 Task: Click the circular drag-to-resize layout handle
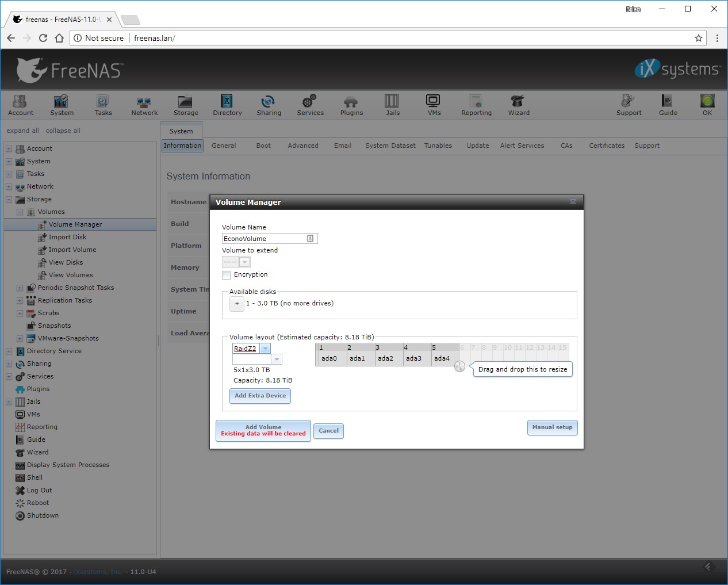coord(459,366)
